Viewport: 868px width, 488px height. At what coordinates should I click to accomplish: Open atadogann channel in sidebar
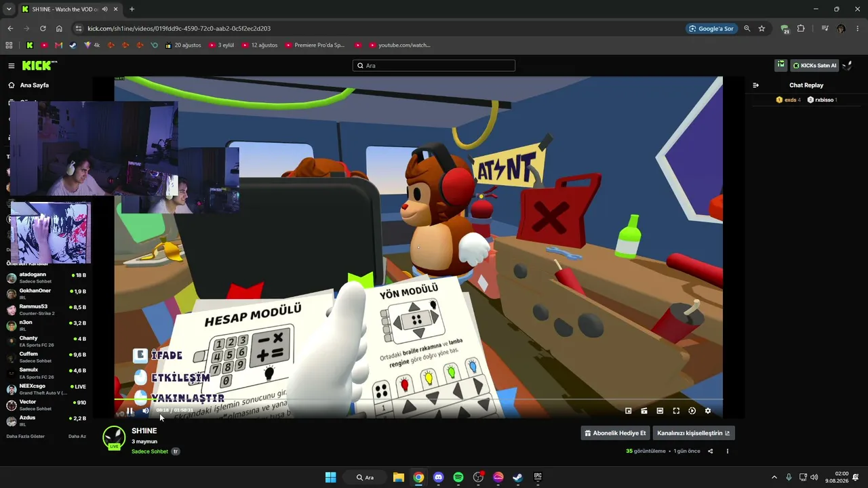(46, 278)
